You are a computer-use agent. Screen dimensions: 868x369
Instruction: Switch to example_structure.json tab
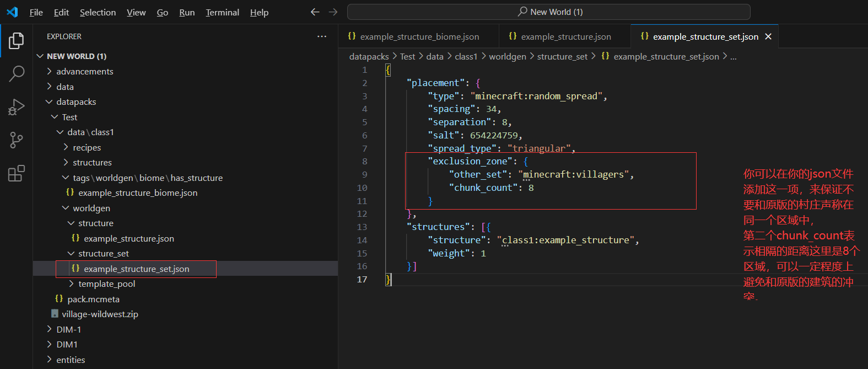(x=565, y=37)
